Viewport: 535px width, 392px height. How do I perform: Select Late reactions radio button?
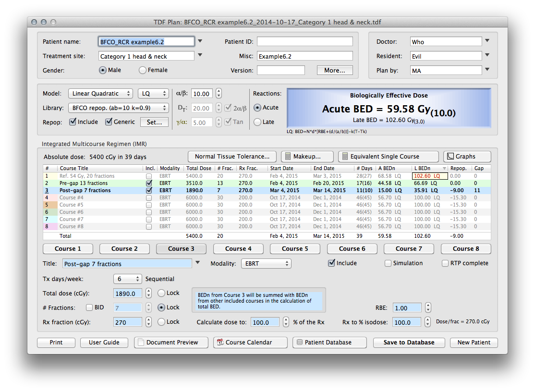point(257,122)
